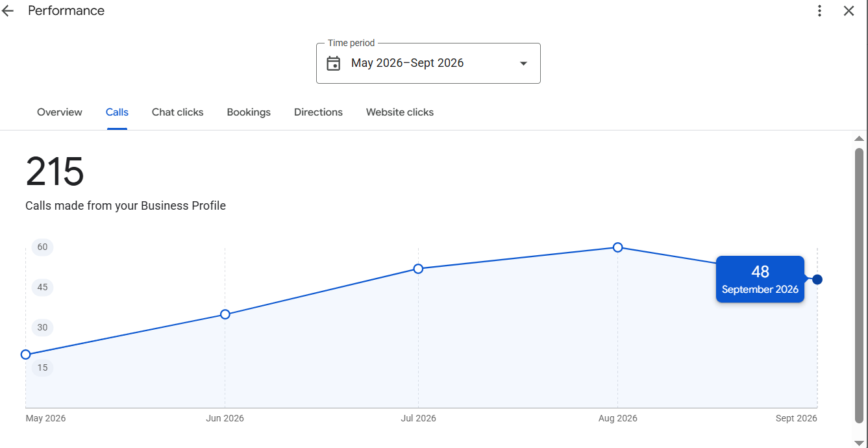Go to the Website clicks tab
The width and height of the screenshot is (868, 448).
[x=400, y=112]
